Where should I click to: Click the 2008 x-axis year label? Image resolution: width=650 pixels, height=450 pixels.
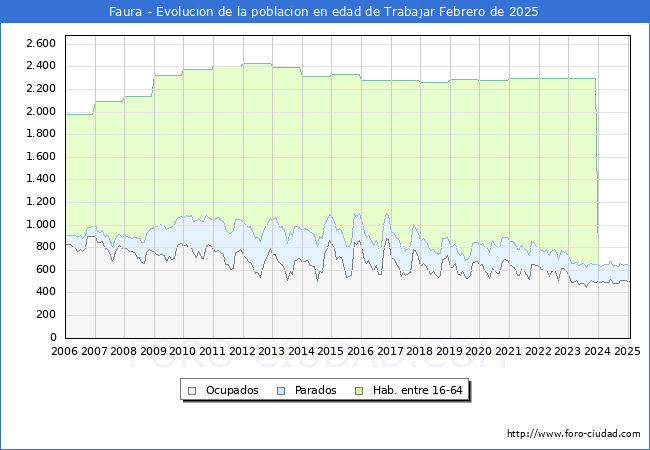pyautogui.click(x=124, y=351)
